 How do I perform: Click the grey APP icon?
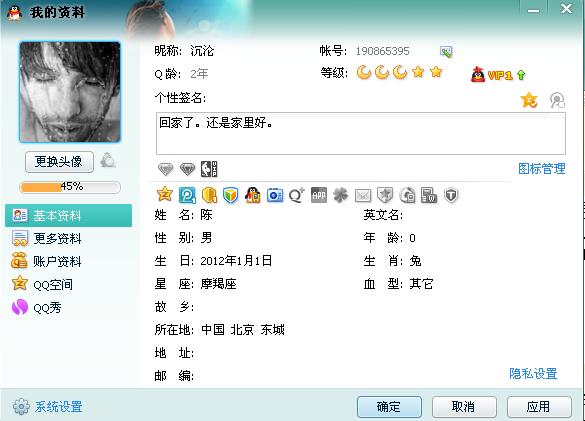pyautogui.click(x=319, y=195)
